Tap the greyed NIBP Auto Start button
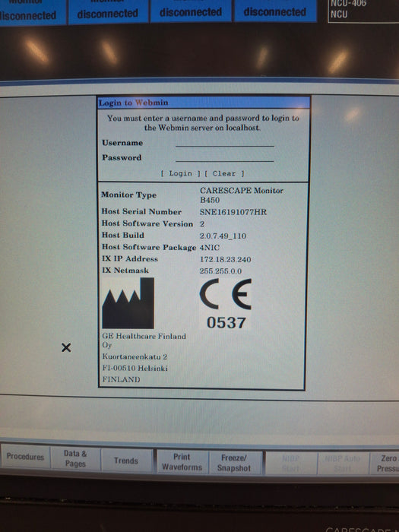 pyautogui.click(x=343, y=464)
